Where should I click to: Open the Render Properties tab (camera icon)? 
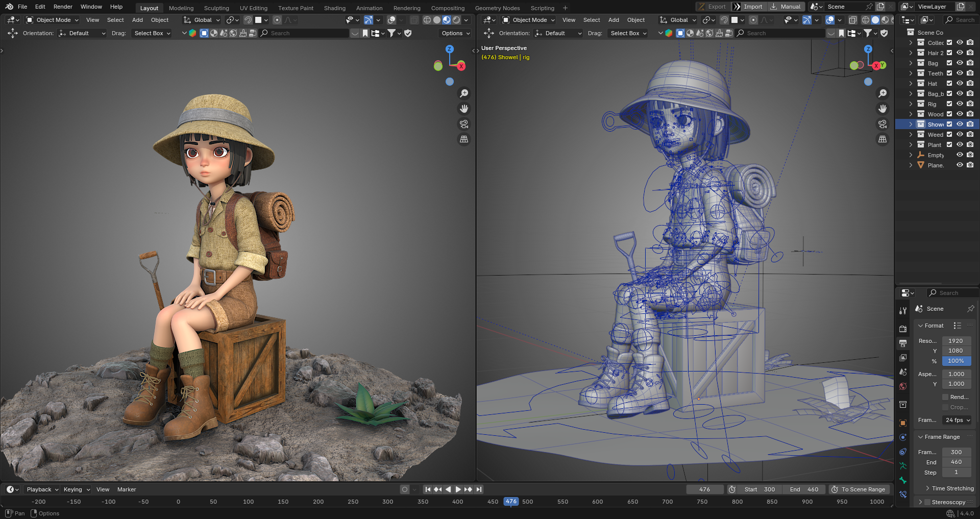[903, 329]
